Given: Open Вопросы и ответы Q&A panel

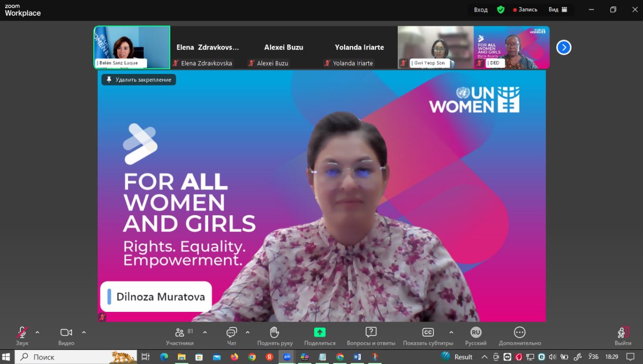Looking at the screenshot, I should 371,335.
